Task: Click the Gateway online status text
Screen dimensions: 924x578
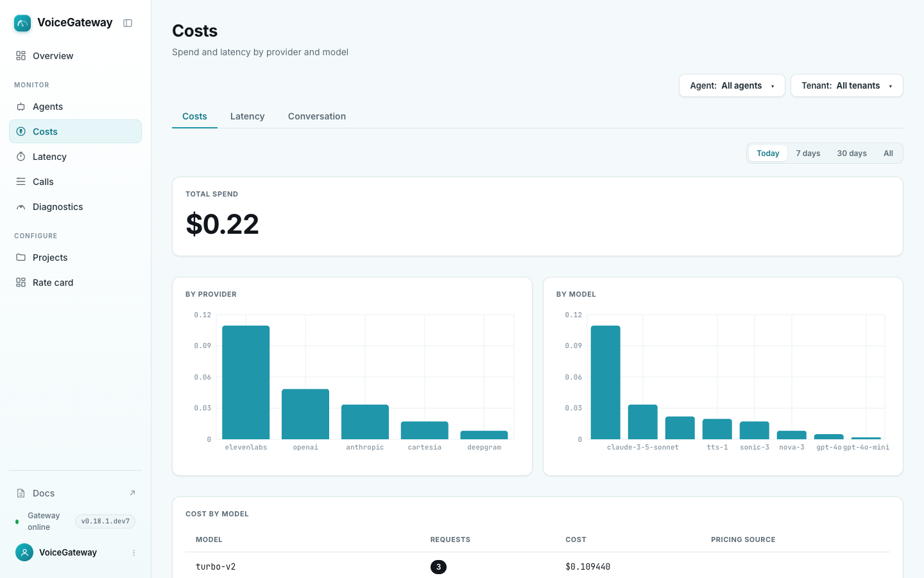Action: (x=44, y=521)
